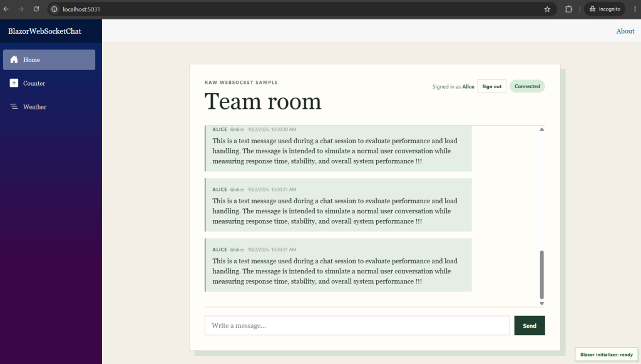Click the Write a message input field
This screenshot has width=641, height=364.
tap(357, 325)
